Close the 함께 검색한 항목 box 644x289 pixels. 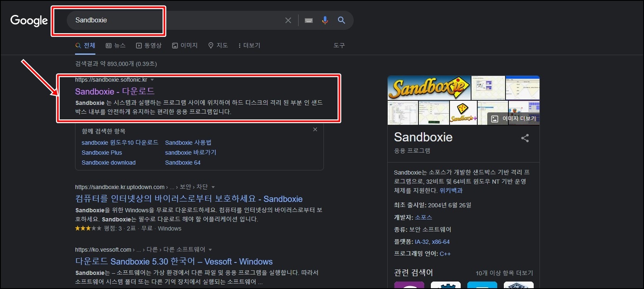click(x=315, y=129)
